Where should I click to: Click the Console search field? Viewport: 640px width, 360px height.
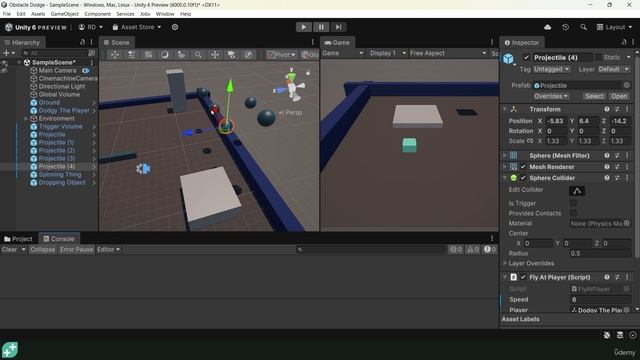click(371, 249)
